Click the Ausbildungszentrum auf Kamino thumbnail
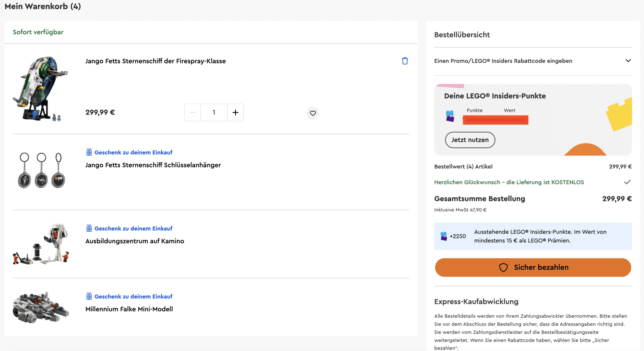The height and width of the screenshot is (351, 644). [x=41, y=244]
